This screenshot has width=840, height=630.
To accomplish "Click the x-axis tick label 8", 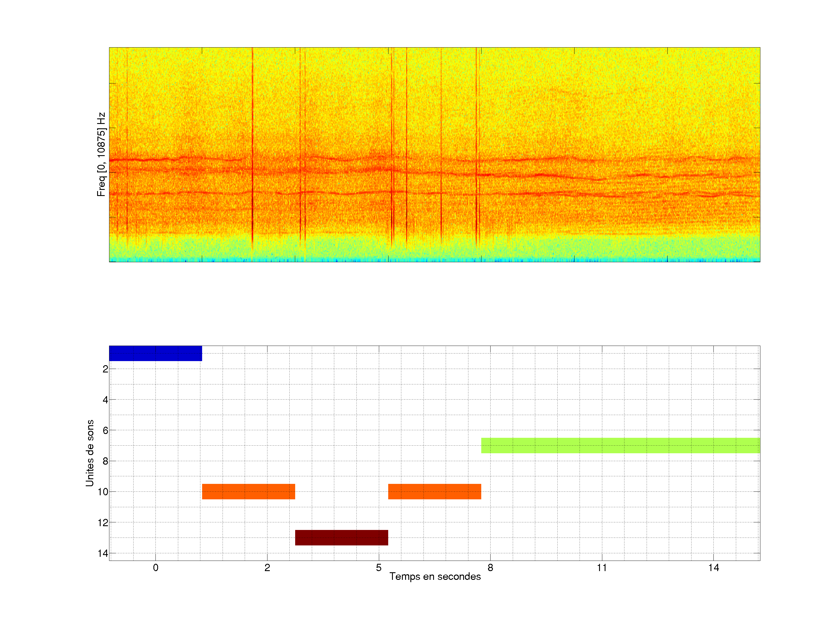I will tap(490, 568).
